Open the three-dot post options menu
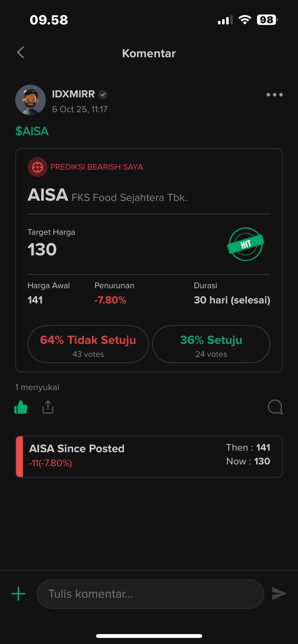This screenshot has width=298, height=644. pyautogui.click(x=274, y=95)
